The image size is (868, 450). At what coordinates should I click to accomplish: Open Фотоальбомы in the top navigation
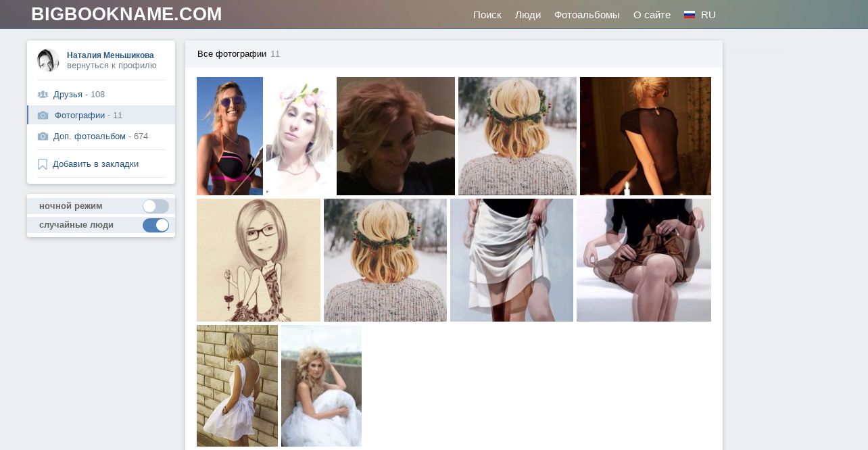click(x=587, y=15)
